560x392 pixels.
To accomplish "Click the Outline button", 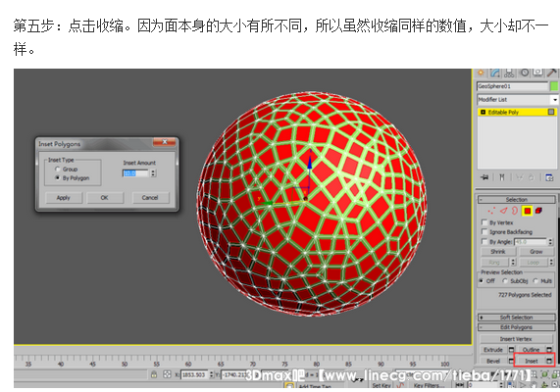I will pos(531,350).
